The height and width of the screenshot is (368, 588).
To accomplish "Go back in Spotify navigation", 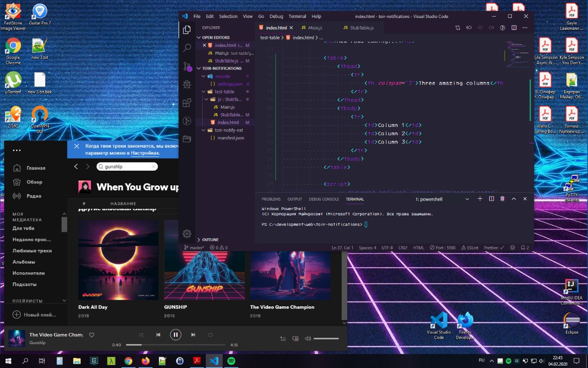I will 76,167.
